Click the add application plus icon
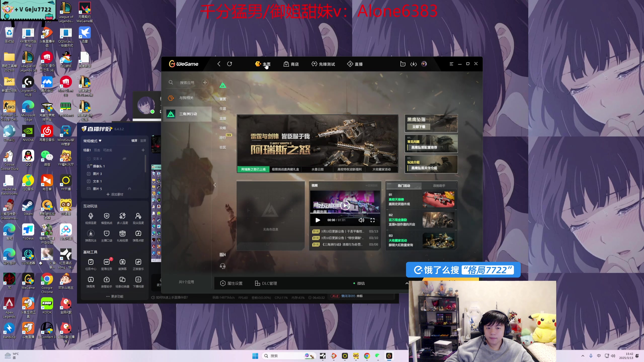This screenshot has height=362, width=644. (205, 82)
